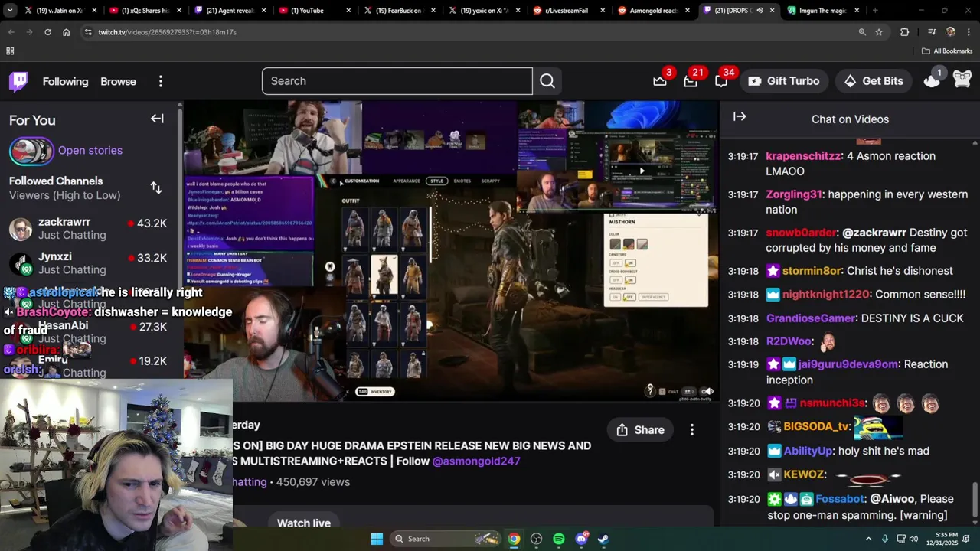Open the @asmongold247 link in title
The image size is (980, 551).
click(x=476, y=461)
